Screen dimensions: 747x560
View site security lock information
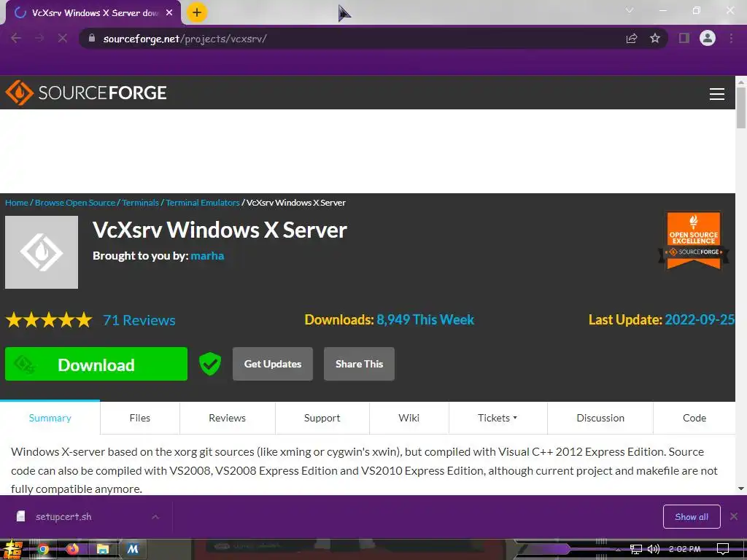(x=92, y=38)
